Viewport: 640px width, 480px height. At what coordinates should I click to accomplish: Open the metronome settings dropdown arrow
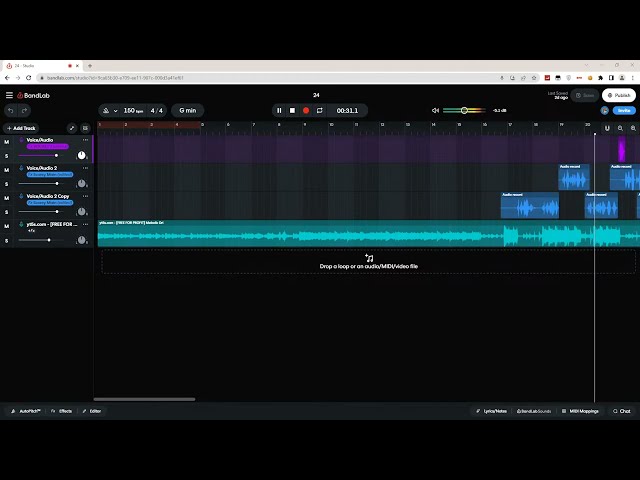click(116, 111)
